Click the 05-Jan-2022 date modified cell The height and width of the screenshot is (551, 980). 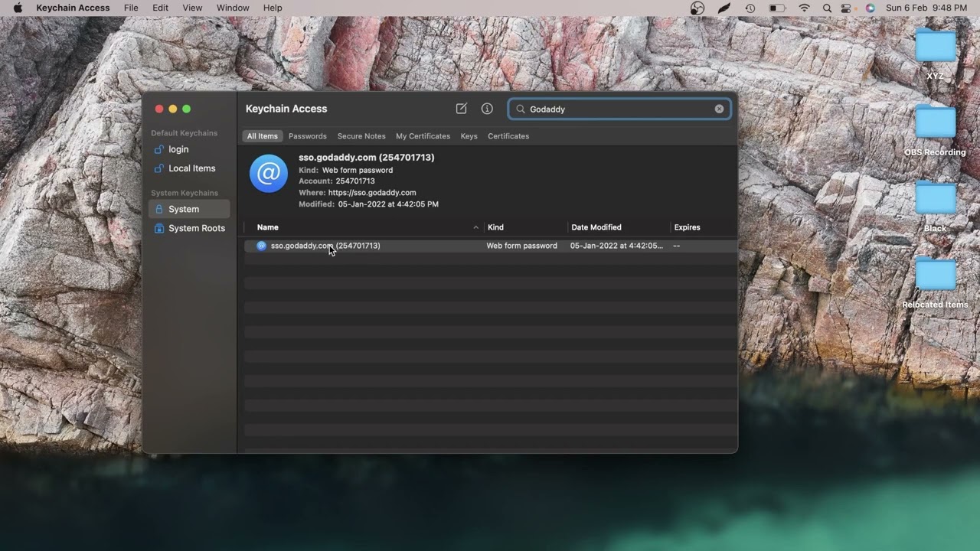[x=617, y=246]
